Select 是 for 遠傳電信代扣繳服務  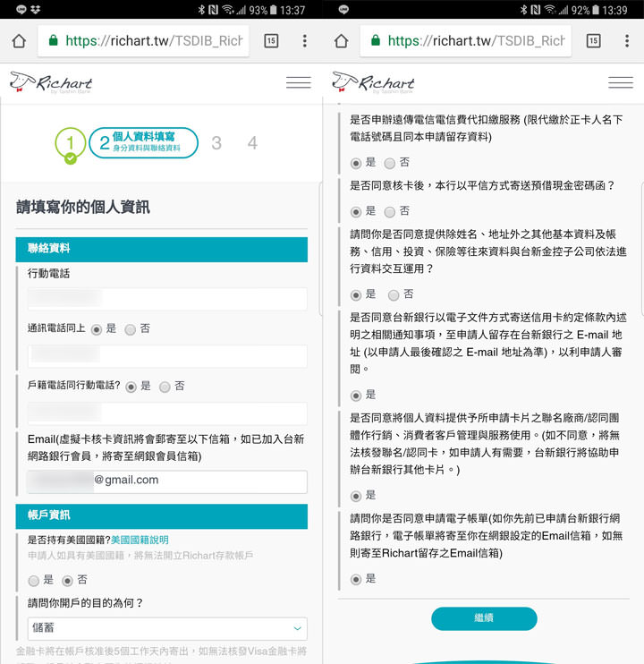pyautogui.click(x=356, y=163)
